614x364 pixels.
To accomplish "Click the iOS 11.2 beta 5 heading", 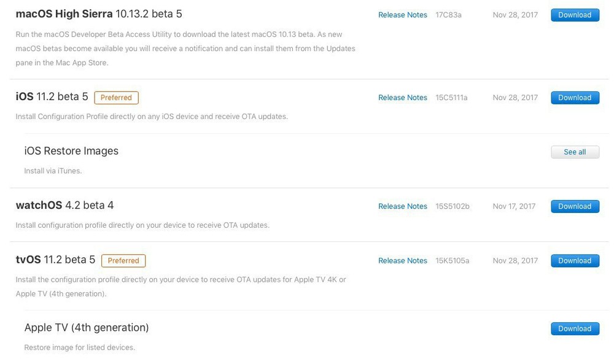I will click(x=52, y=97).
